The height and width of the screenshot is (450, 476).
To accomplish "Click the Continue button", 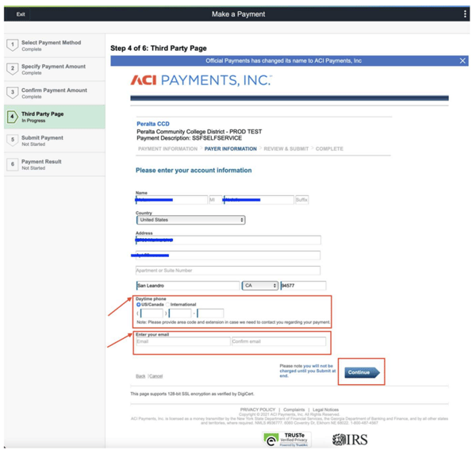I will pyautogui.click(x=362, y=372).
